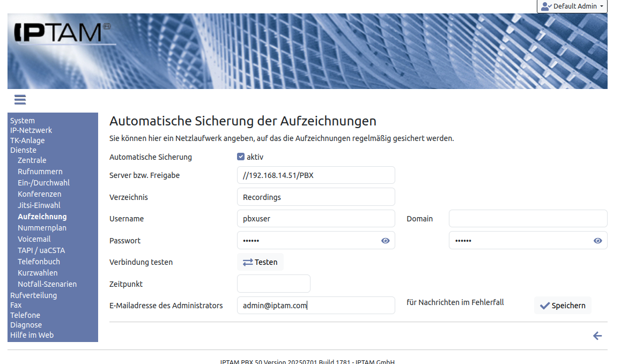Click the Verzeichnis field containing Recordings
This screenshot has height=364, width=621.
[316, 197]
